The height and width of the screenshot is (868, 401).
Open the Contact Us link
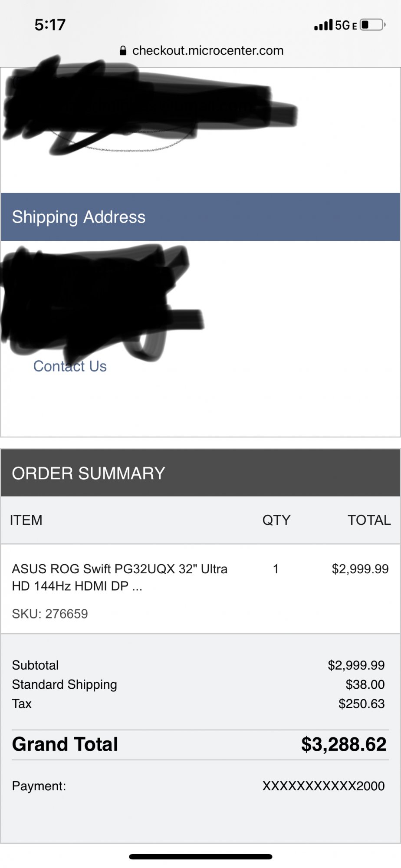click(70, 366)
